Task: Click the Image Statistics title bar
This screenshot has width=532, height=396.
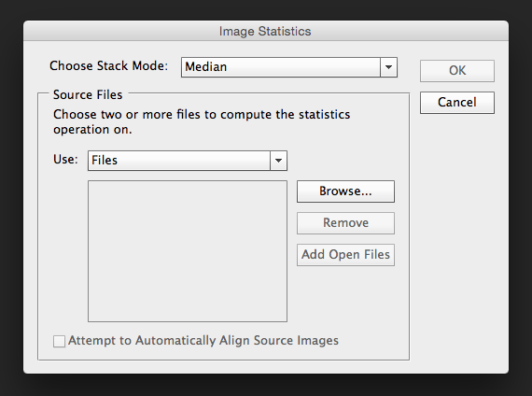Action: coord(266,31)
